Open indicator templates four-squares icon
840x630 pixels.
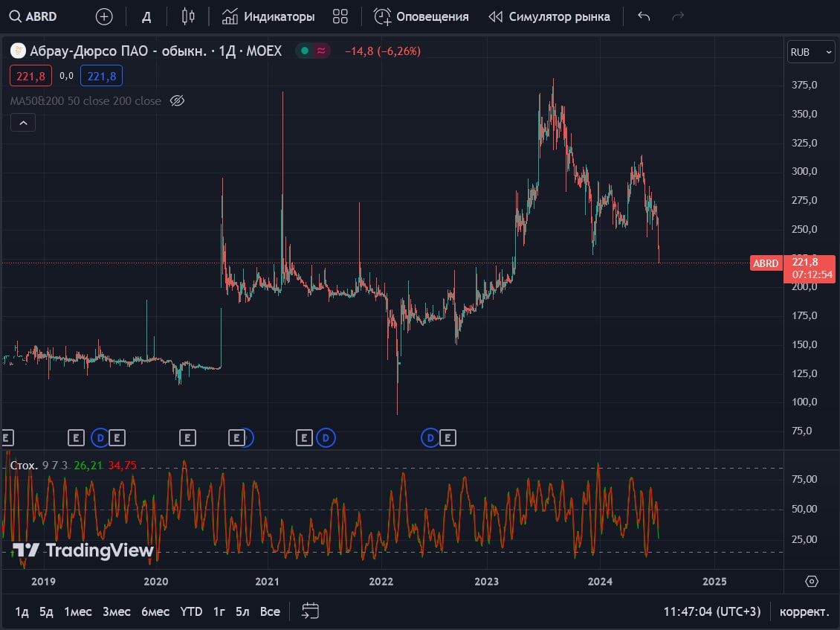pyautogui.click(x=340, y=16)
